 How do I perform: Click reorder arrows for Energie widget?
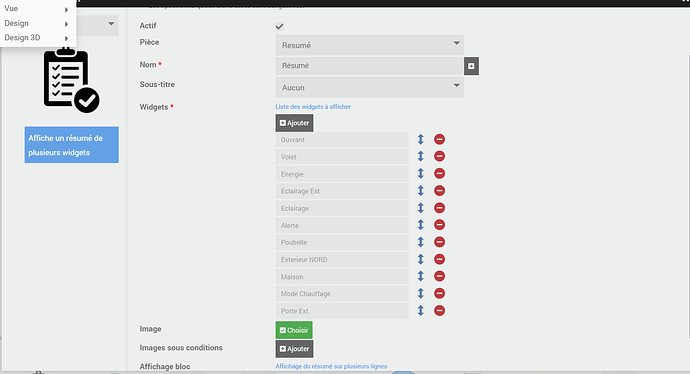(x=421, y=173)
